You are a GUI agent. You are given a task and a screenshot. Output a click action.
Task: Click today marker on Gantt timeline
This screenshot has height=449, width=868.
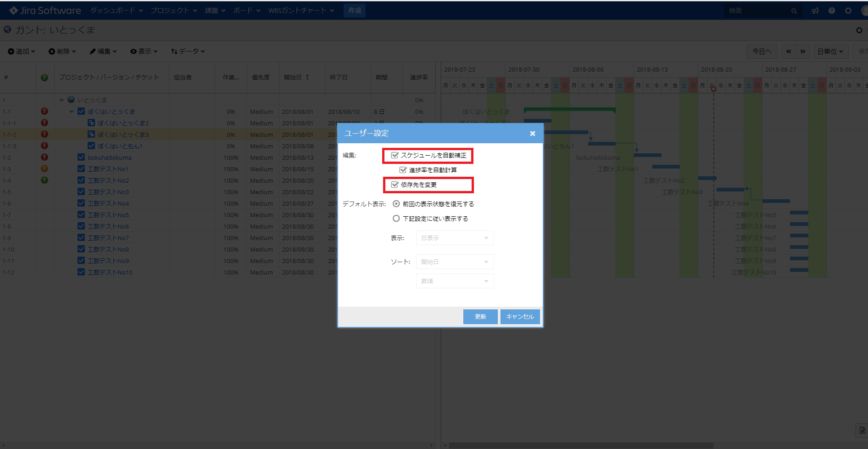pyautogui.click(x=713, y=89)
